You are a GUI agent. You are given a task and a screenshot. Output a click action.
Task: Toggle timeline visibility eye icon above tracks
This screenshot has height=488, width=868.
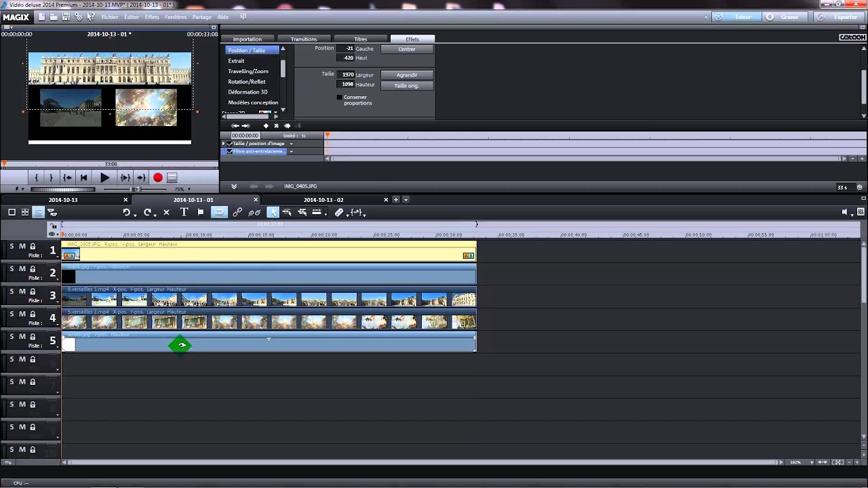pyautogui.click(x=53, y=234)
